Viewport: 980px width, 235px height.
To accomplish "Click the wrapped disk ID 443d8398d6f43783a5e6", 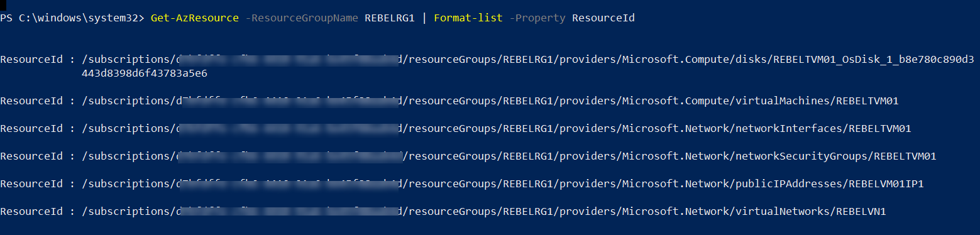I will [145, 74].
